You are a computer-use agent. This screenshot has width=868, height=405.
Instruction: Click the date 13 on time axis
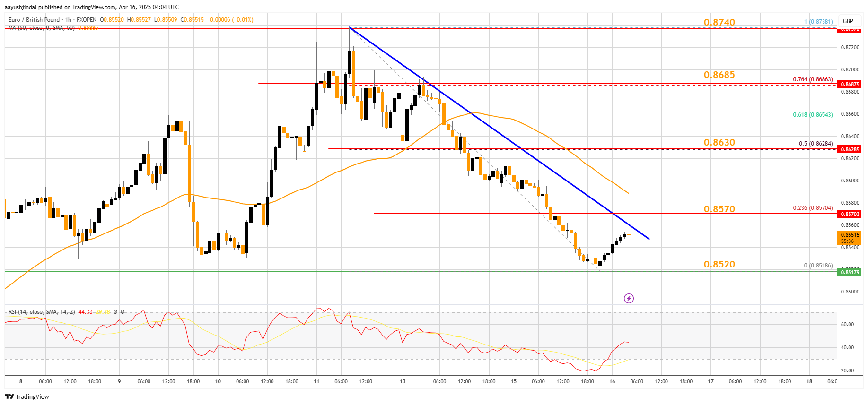tap(403, 381)
